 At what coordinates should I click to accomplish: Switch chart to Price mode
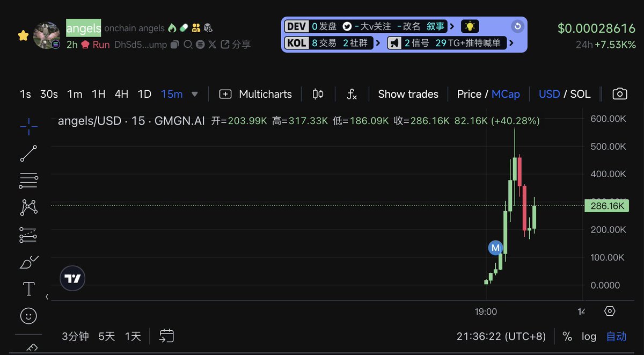tap(469, 94)
